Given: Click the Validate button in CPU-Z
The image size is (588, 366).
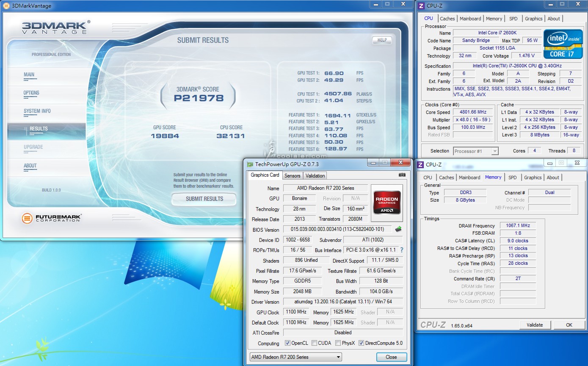Looking at the screenshot, I should 535,325.
